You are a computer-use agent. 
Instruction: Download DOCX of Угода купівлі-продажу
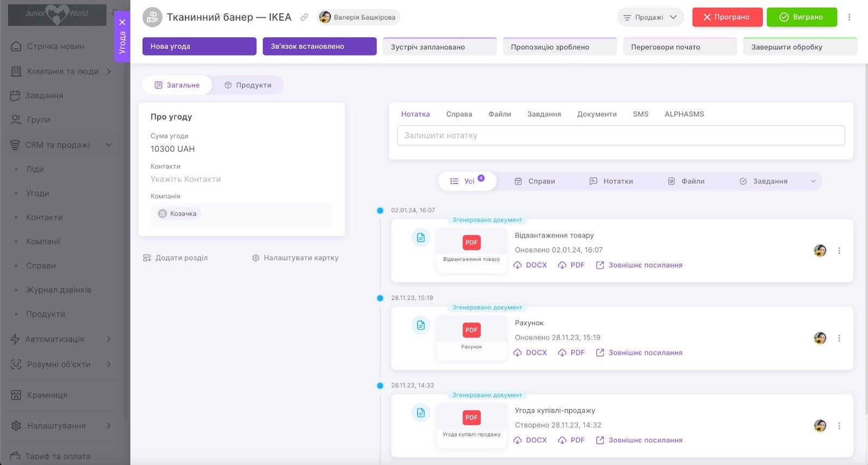click(x=530, y=440)
